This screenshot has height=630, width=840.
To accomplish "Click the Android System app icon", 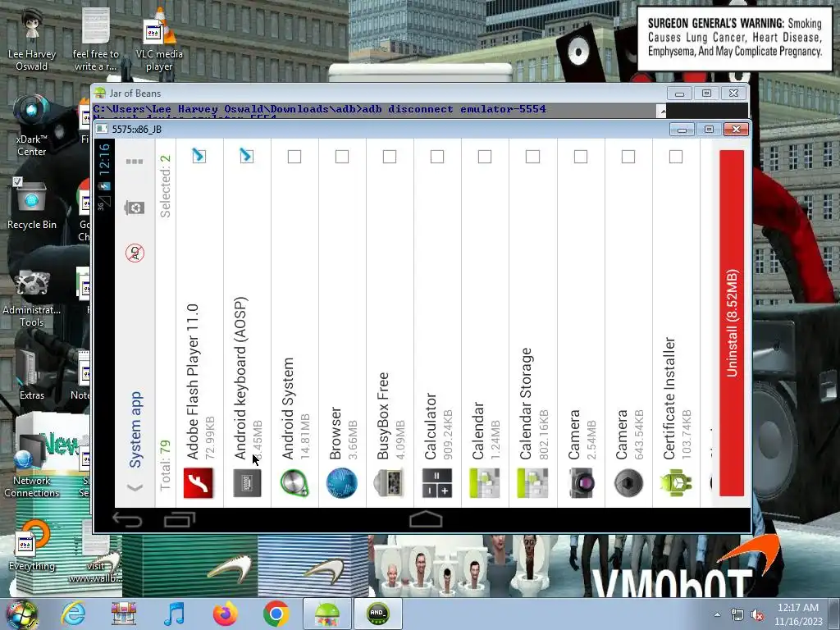I will (294, 482).
